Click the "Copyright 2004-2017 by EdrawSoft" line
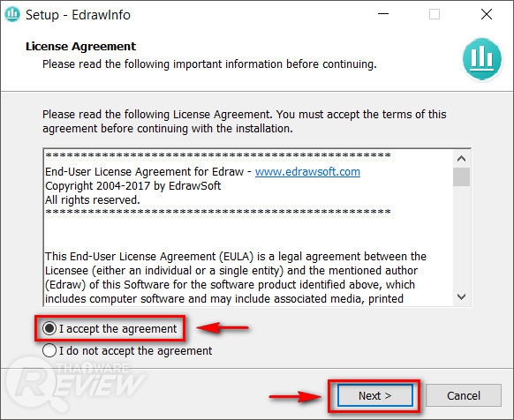This screenshot has width=514, height=420. tap(132, 186)
